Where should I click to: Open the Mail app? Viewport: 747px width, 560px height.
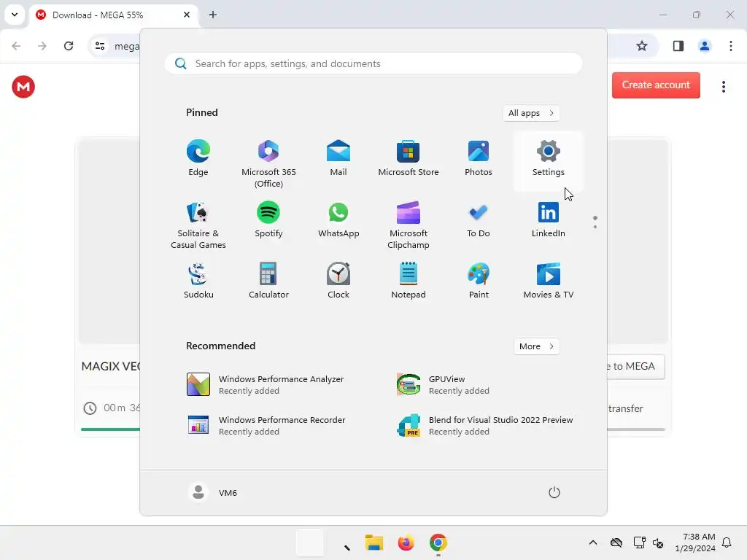pyautogui.click(x=338, y=158)
